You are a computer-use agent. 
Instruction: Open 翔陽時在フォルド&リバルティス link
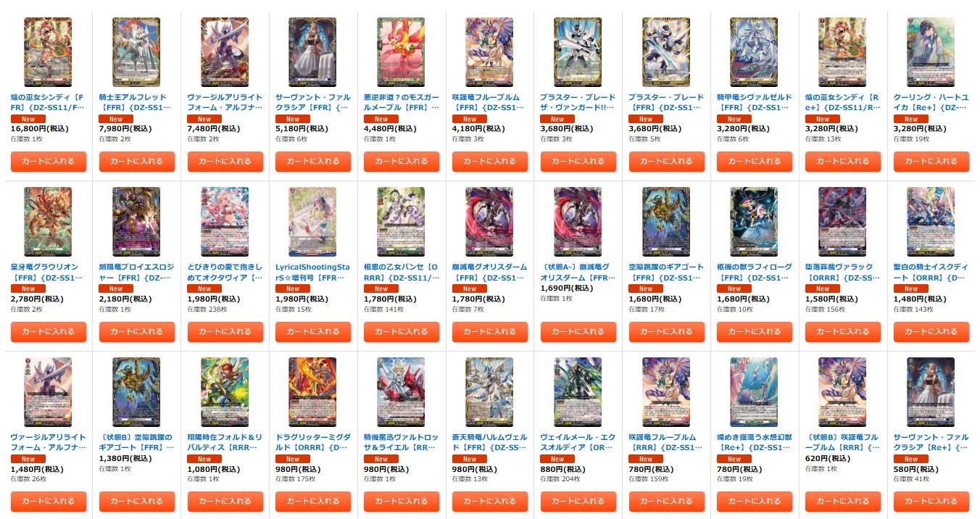click(225, 441)
